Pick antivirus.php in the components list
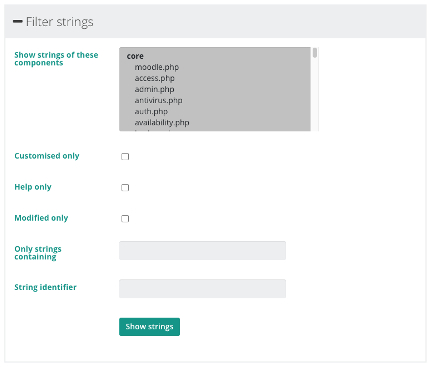The image size is (432, 368). click(158, 100)
